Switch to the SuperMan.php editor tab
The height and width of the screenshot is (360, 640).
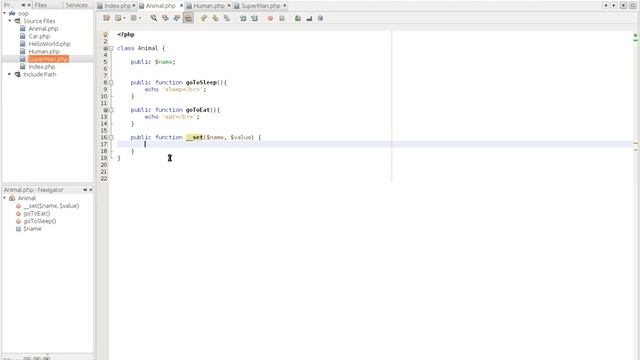pyautogui.click(x=260, y=6)
